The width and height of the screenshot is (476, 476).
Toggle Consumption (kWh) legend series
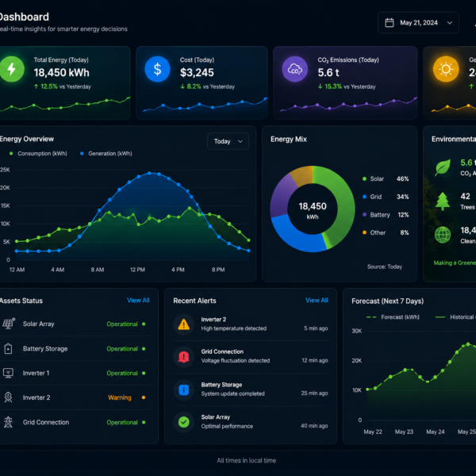(38, 154)
